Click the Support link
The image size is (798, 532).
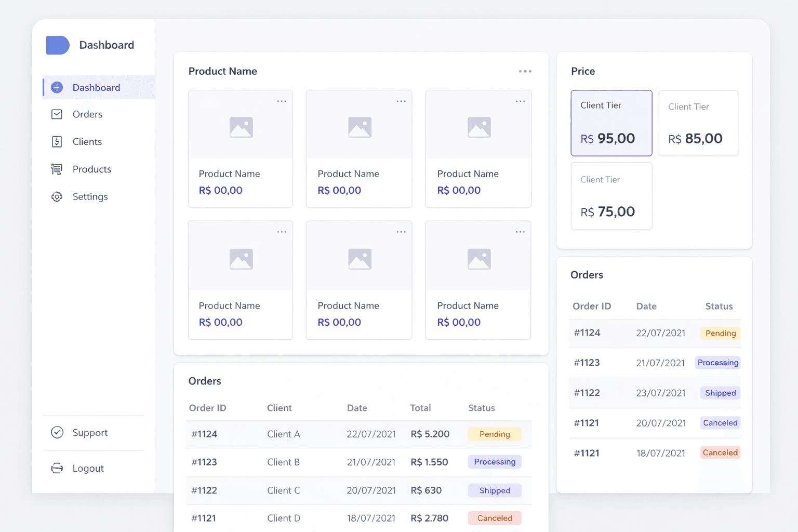(x=90, y=432)
